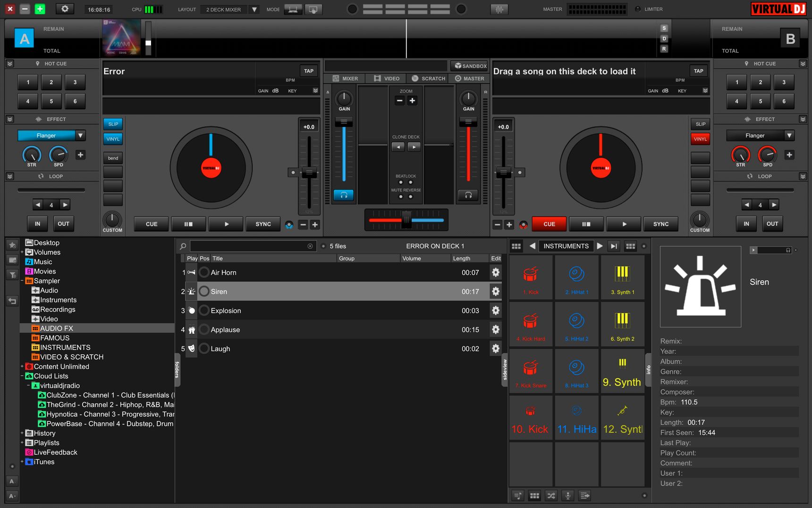This screenshot has width=812, height=508.
Task: Switch to the VIDEO tab
Action: click(x=387, y=78)
